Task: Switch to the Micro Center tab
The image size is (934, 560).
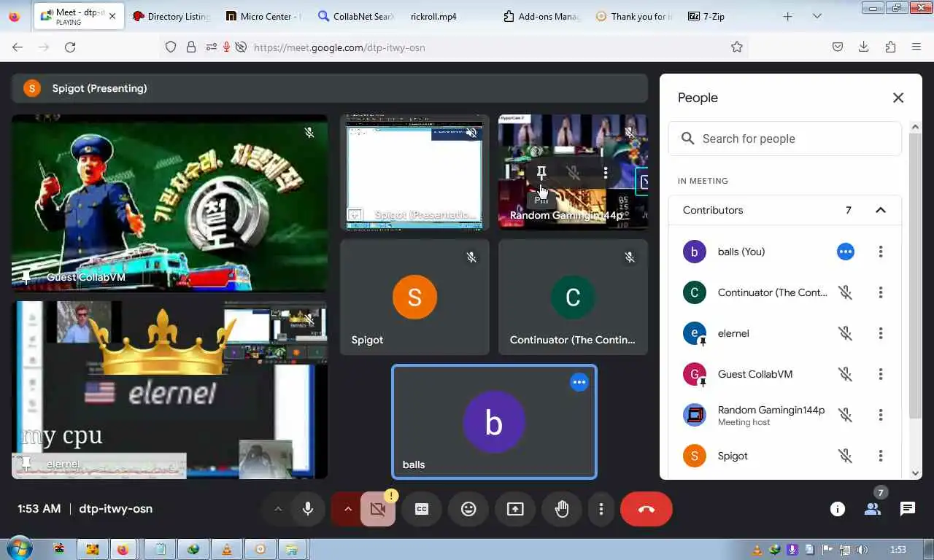Action: coord(263,16)
